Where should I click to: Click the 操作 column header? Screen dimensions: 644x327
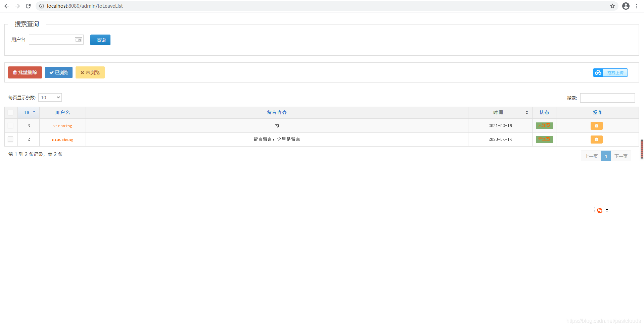point(597,113)
